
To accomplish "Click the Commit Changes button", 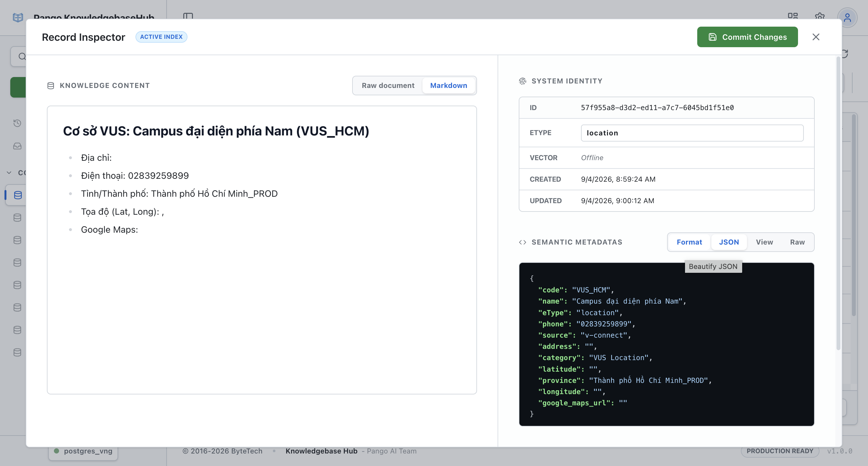I will tap(747, 37).
